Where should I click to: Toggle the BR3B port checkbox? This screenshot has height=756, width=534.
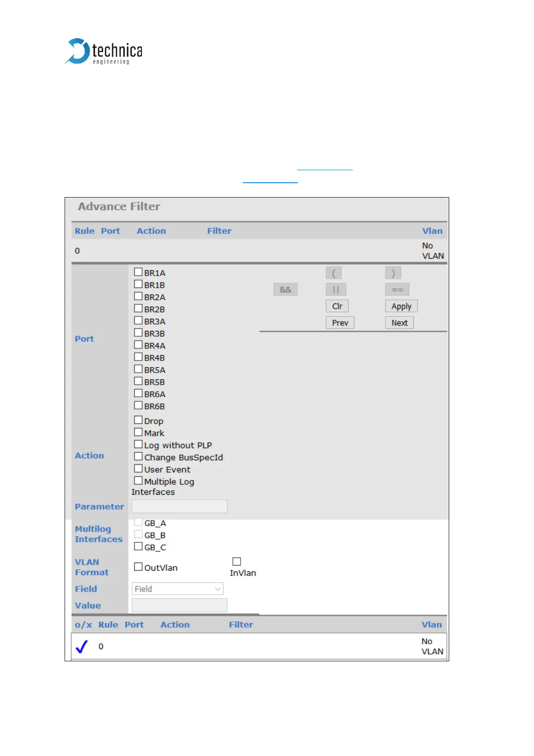click(138, 333)
